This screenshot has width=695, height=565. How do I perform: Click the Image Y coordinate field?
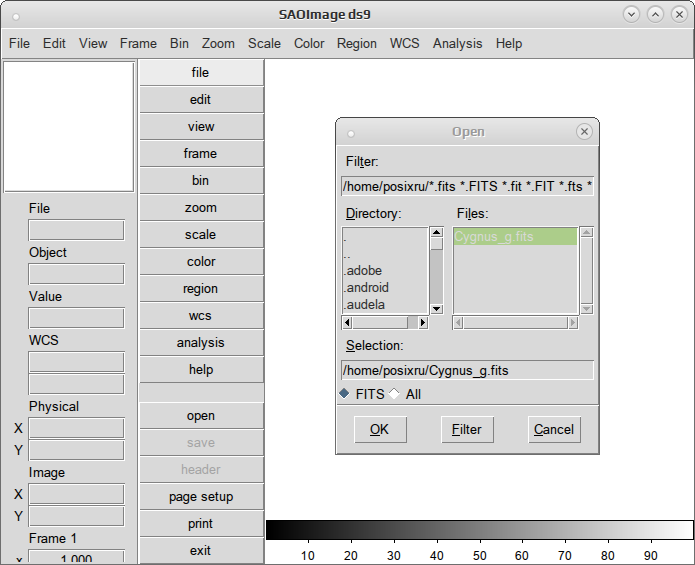(x=76, y=516)
